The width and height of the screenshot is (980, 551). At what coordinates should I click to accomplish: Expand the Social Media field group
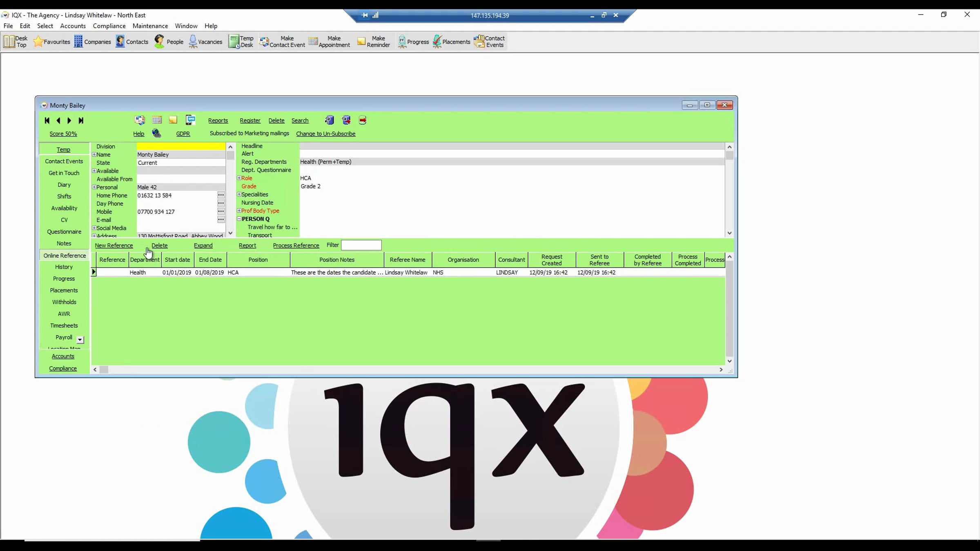pos(94,228)
